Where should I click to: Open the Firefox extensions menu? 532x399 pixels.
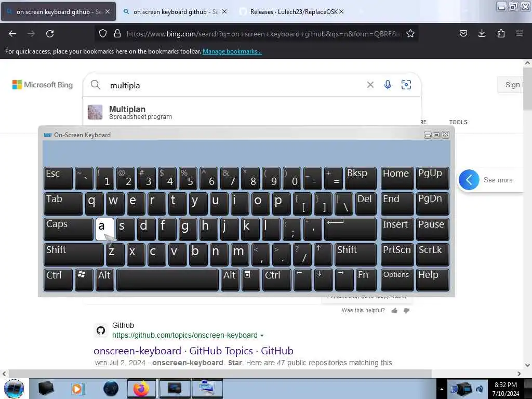coord(501,33)
